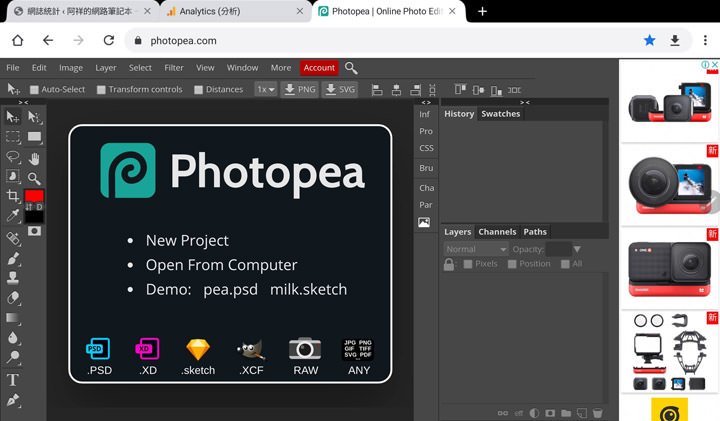Click the align left edges icon

point(377,90)
